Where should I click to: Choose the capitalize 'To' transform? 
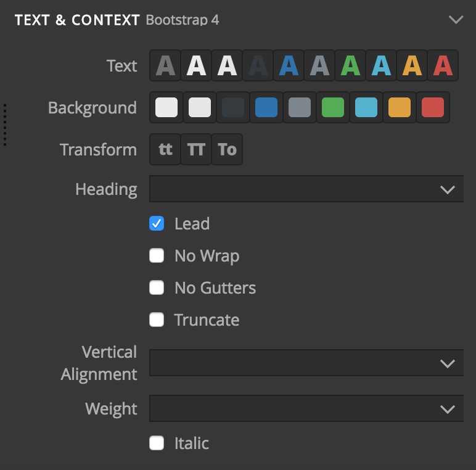pos(227,149)
